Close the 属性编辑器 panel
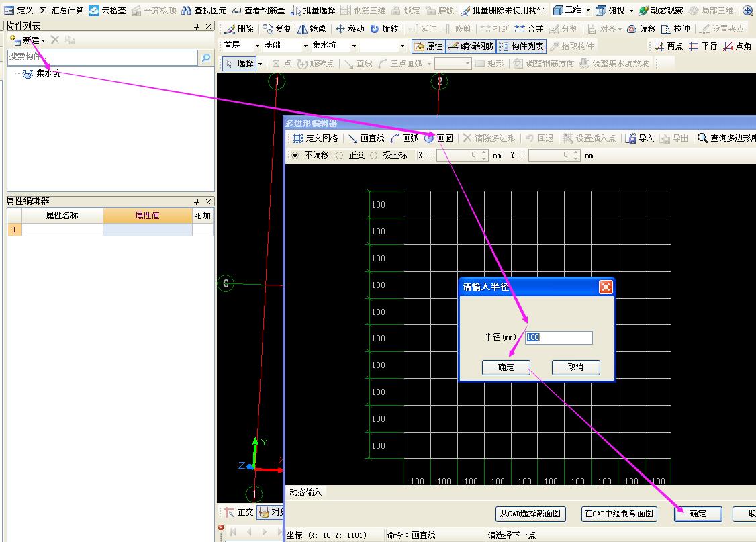756x542 pixels. click(x=208, y=201)
